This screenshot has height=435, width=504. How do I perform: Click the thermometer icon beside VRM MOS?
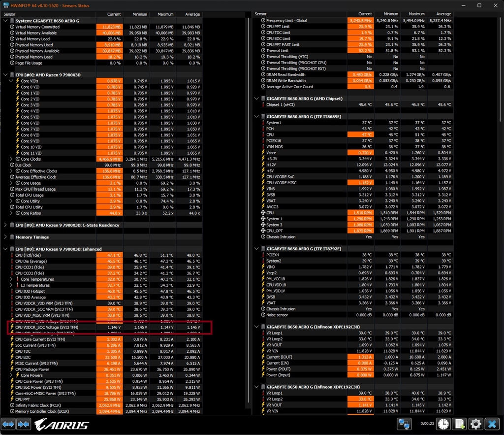(x=263, y=147)
